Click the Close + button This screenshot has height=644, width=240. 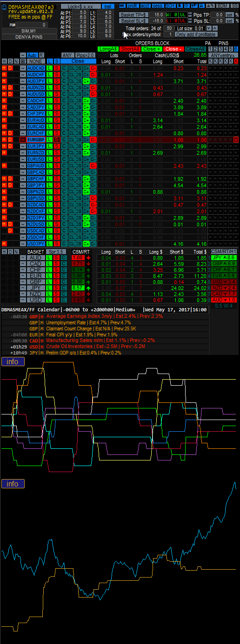pyautogui.click(x=152, y=49)
